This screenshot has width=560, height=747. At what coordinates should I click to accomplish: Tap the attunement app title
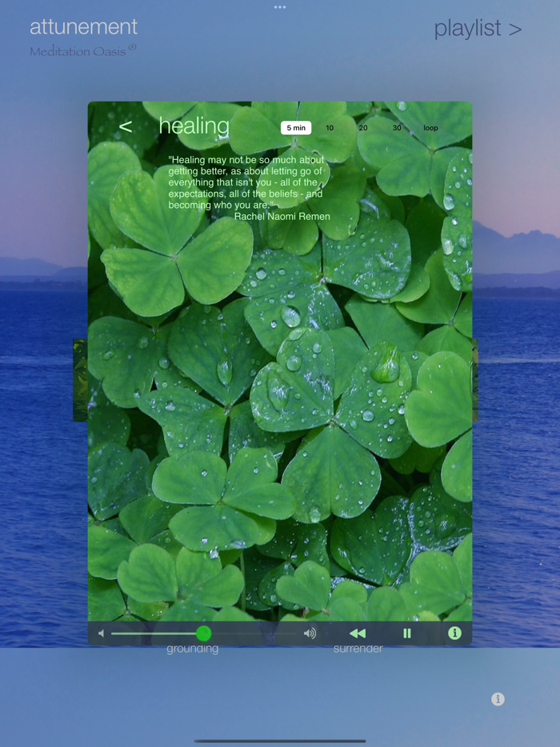(83, 26)
